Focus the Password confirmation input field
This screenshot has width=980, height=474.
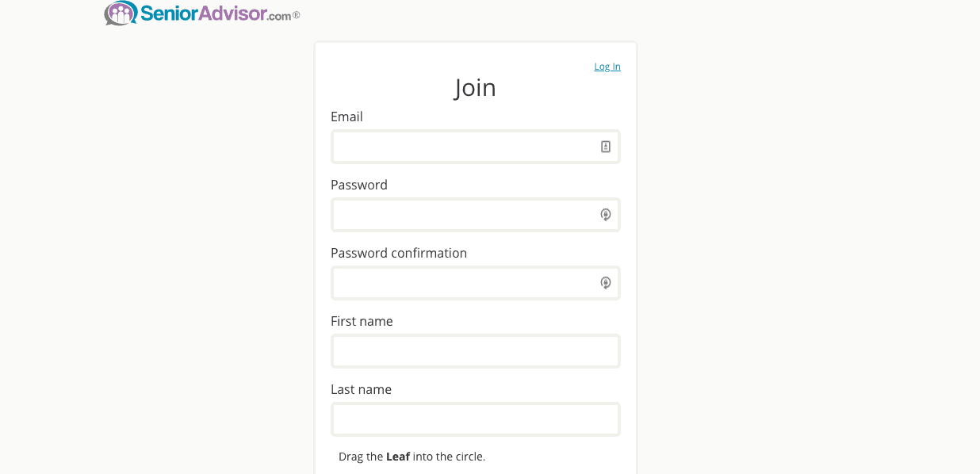[464, 283]
